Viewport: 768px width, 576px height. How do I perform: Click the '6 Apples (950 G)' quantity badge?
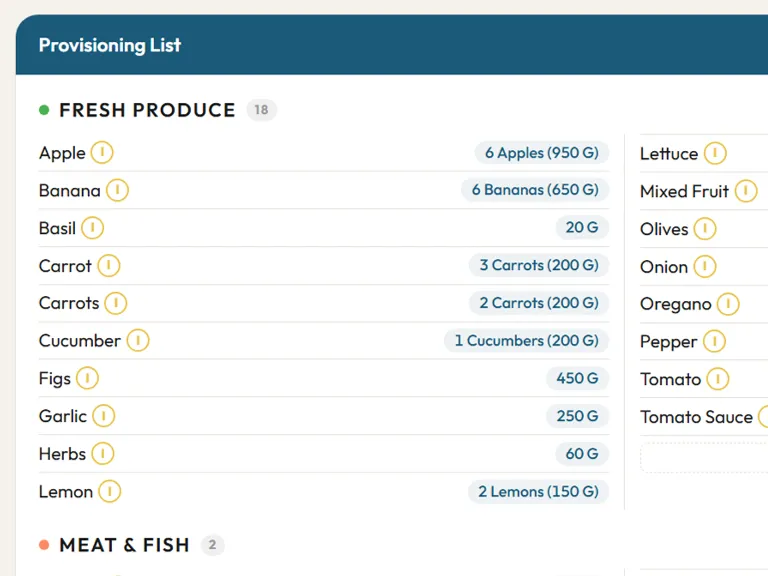click(541, 153)
